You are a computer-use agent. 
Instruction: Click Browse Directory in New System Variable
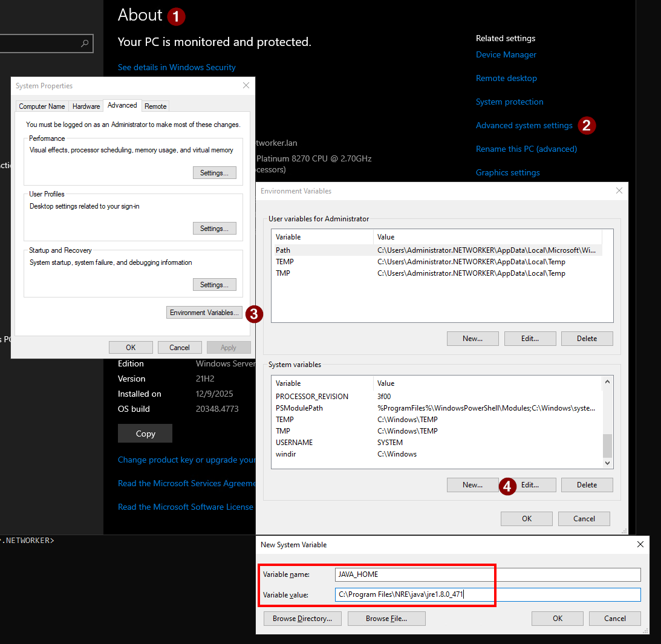(x=302, y=618)
